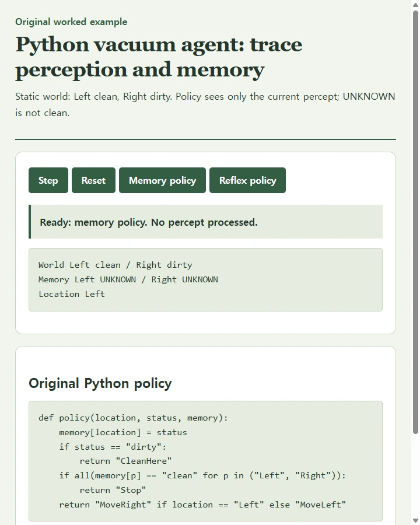
Task: Switch to the Reflex policy button
Action: pyautogui.click(x=247, y=180)
